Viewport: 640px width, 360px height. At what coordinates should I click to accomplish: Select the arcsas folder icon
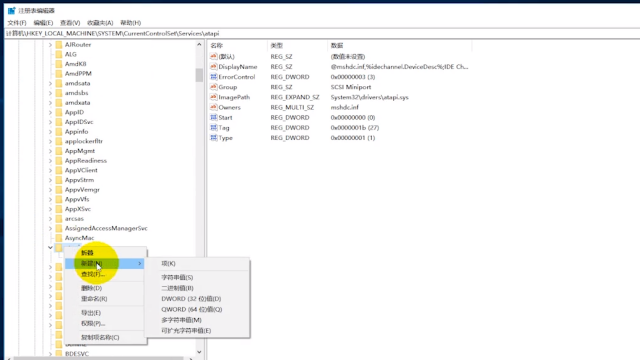(x=59, y=219)
